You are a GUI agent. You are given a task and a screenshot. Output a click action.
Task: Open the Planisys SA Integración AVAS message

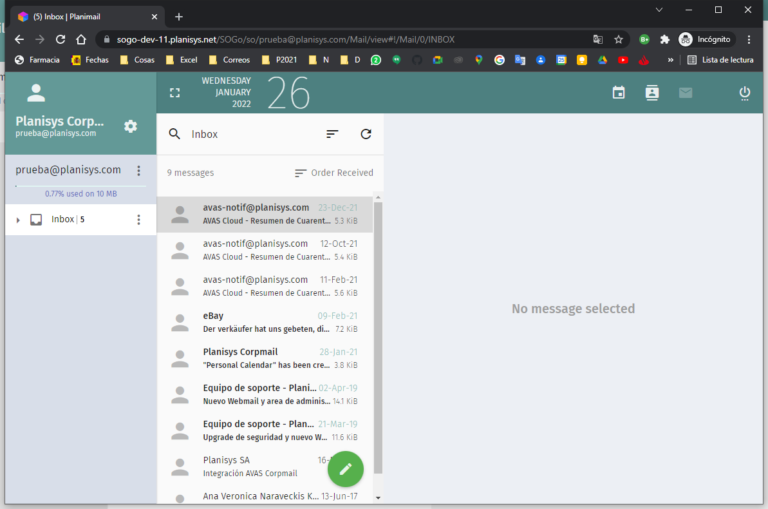pos(260,466)
